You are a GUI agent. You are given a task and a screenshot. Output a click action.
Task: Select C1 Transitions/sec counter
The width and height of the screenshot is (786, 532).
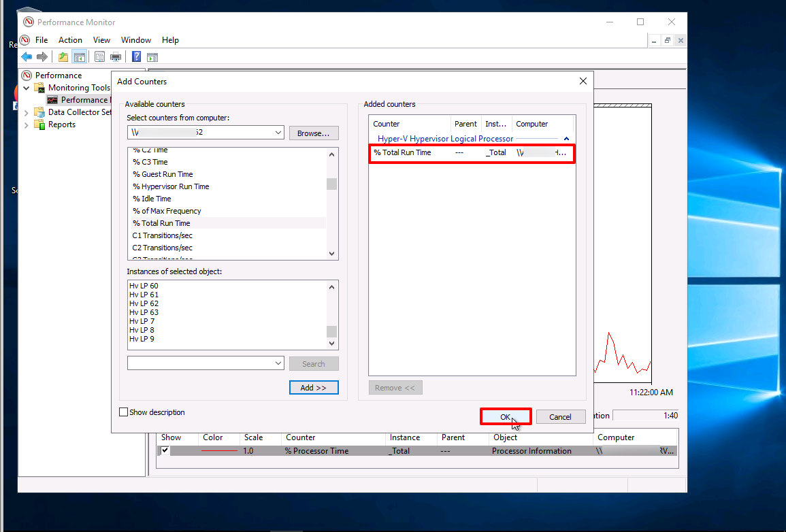pos(162,235)
